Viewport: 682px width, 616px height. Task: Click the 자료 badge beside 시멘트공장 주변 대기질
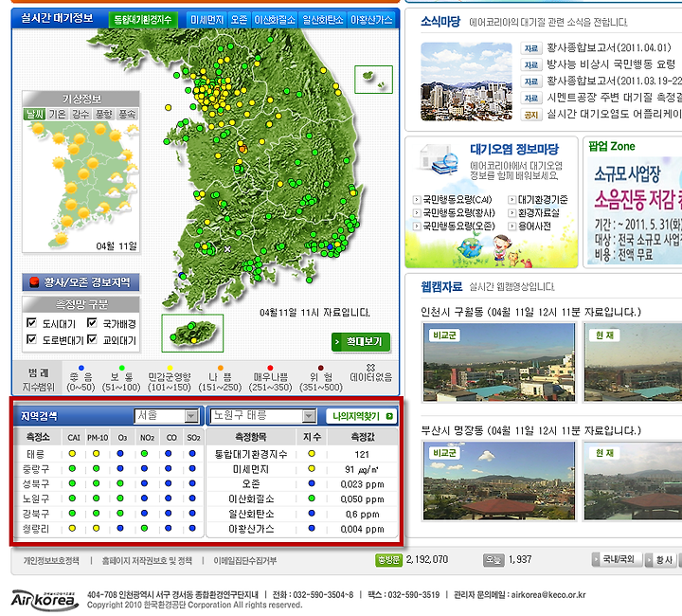point(531,99)
